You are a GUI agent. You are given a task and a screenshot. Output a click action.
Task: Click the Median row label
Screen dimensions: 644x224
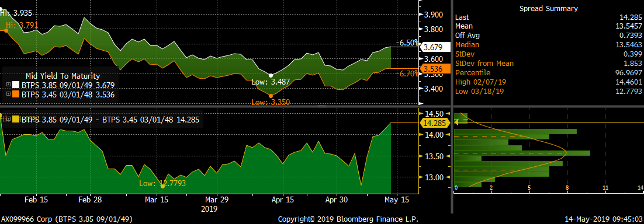(467, 45)
